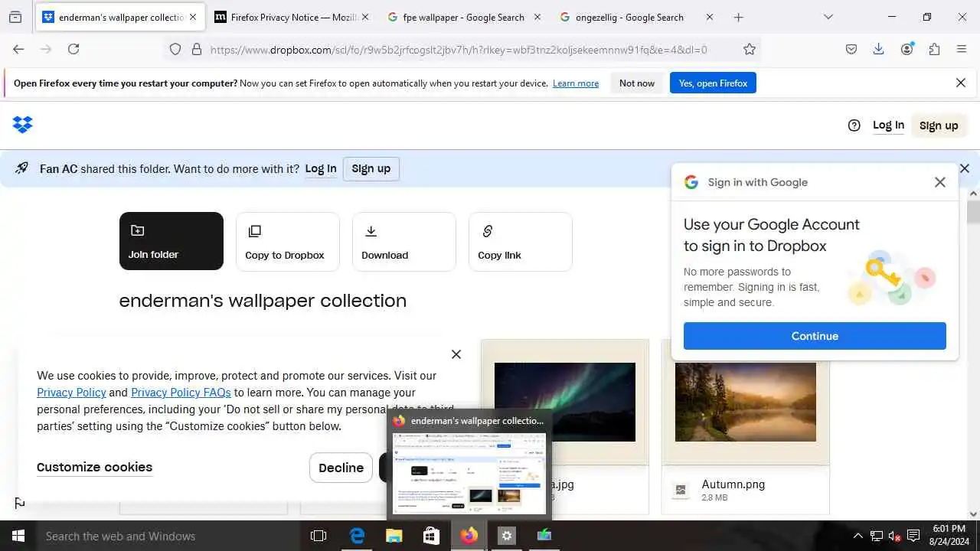Click the Firefox taskbar icon
The width and height of the screenshot is (980, 551).
469,536
